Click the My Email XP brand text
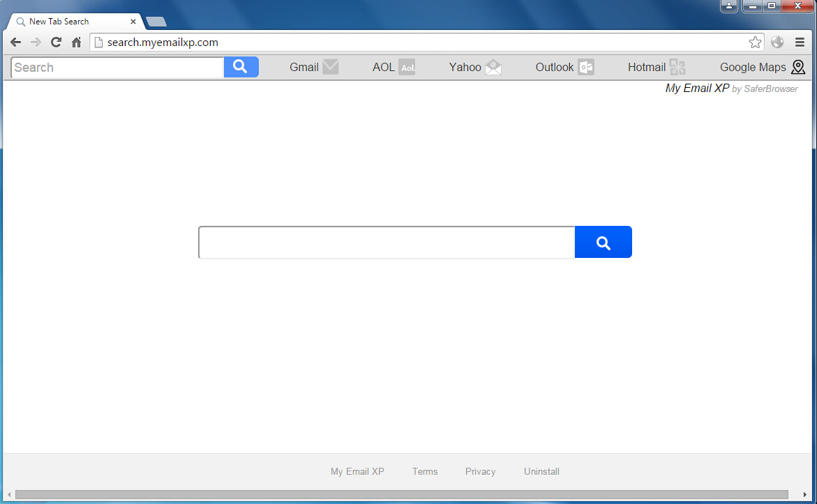 [697, 88]
